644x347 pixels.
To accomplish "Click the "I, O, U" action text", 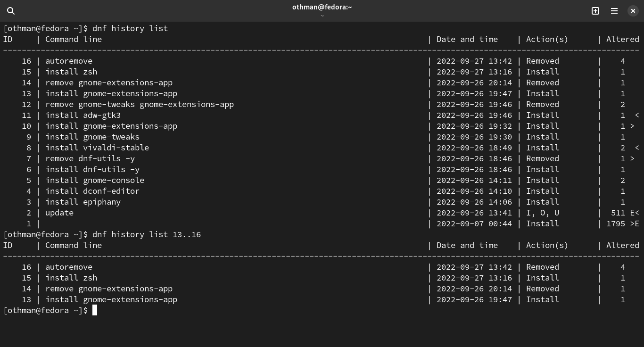I will click(x=542, y=213).
